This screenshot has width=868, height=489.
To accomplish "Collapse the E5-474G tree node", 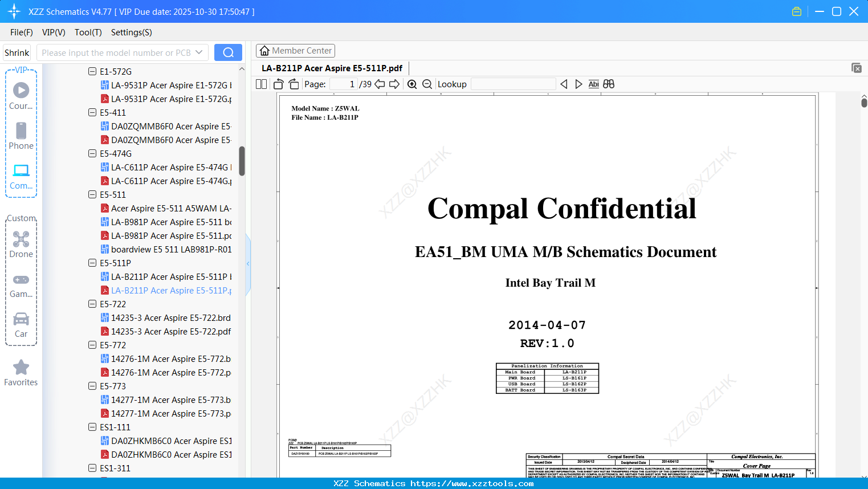I will 92,154.
